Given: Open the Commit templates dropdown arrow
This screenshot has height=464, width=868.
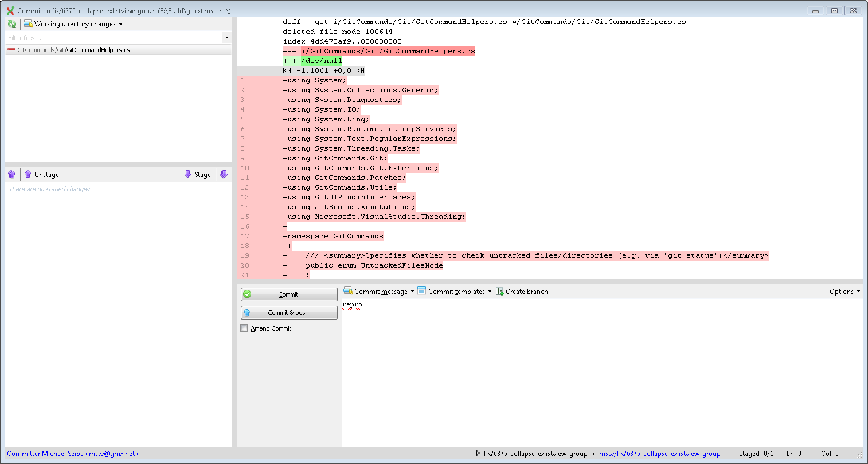Looking at the screenshot, I should pyautogui.click(x=488, y=291).
